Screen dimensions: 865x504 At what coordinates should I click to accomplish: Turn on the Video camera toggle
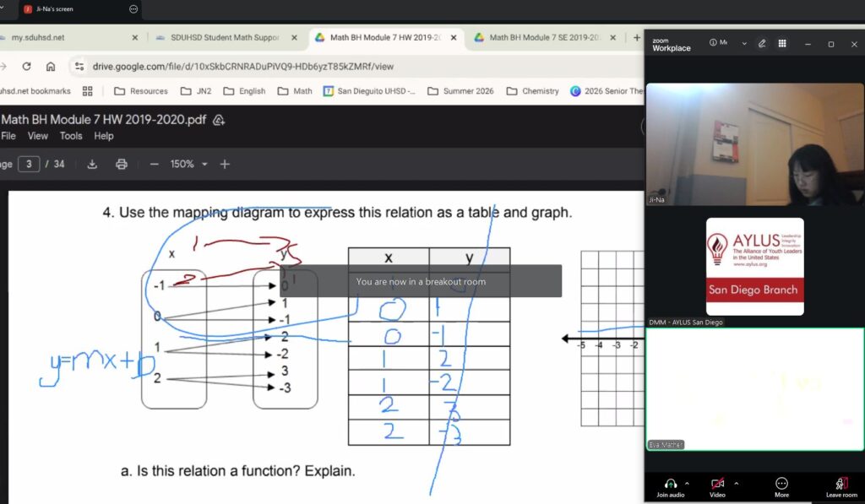[717, 484]
